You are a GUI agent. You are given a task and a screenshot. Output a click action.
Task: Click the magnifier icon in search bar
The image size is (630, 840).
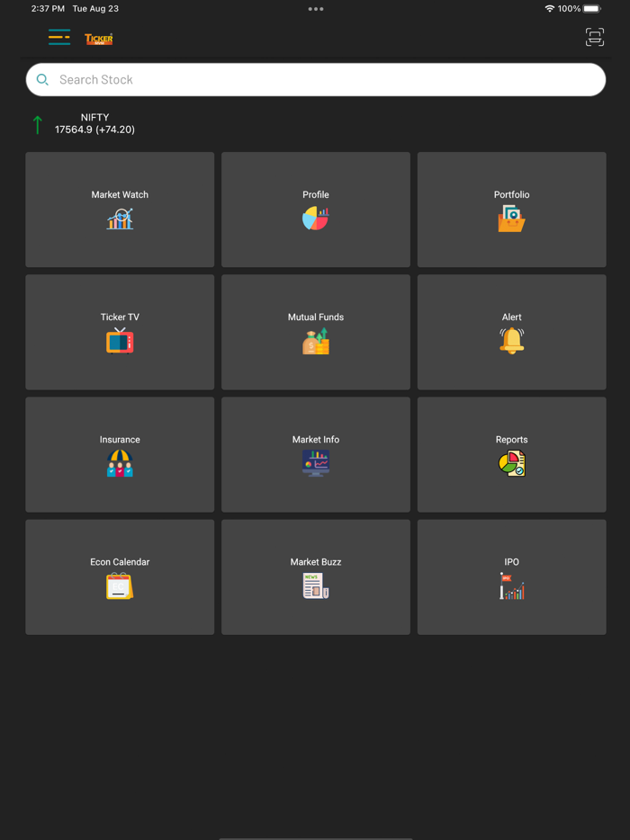42,80
